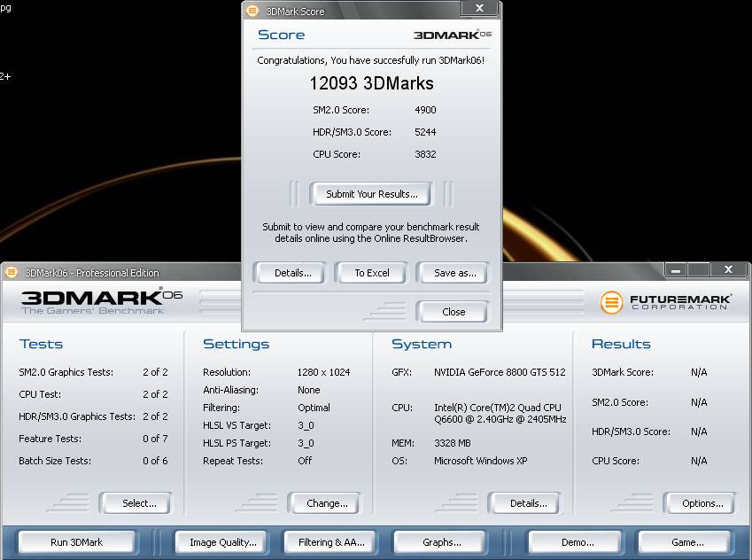Click the 'Results' section heading

[x=621, y=344]
